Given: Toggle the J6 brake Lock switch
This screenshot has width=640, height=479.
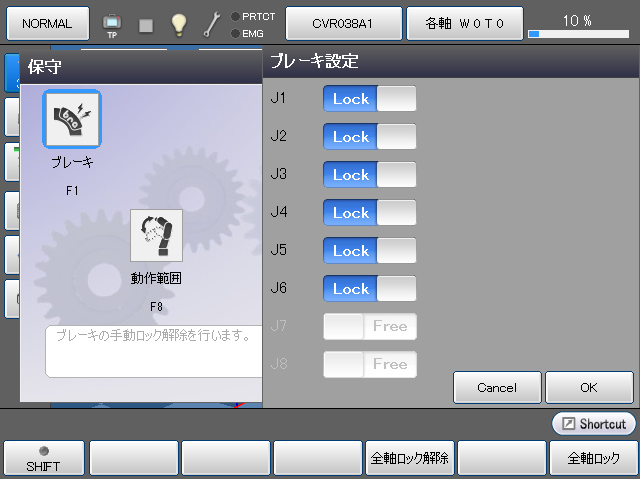Looking at the screenshot, I should [369, 289].
